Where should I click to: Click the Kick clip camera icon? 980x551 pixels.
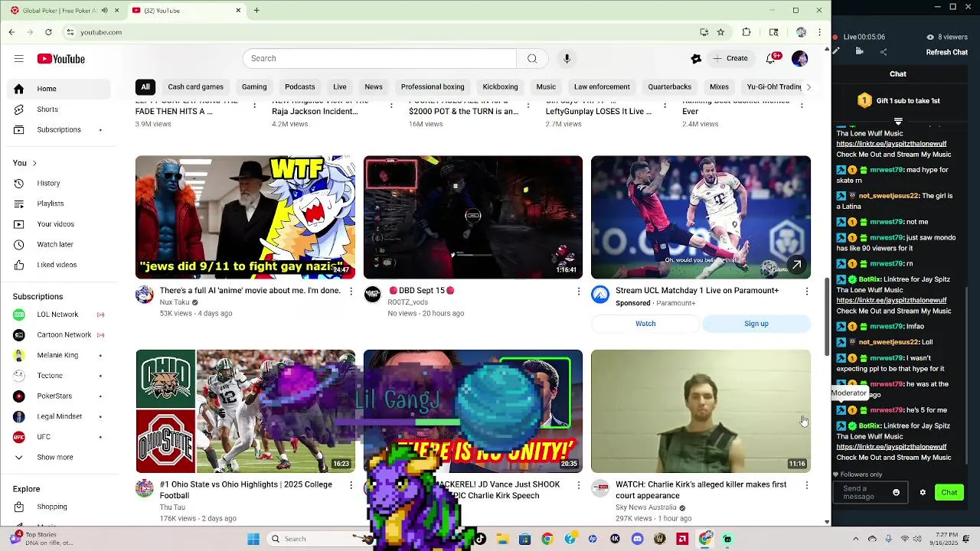pyautogui.click(x=860, y=51)
